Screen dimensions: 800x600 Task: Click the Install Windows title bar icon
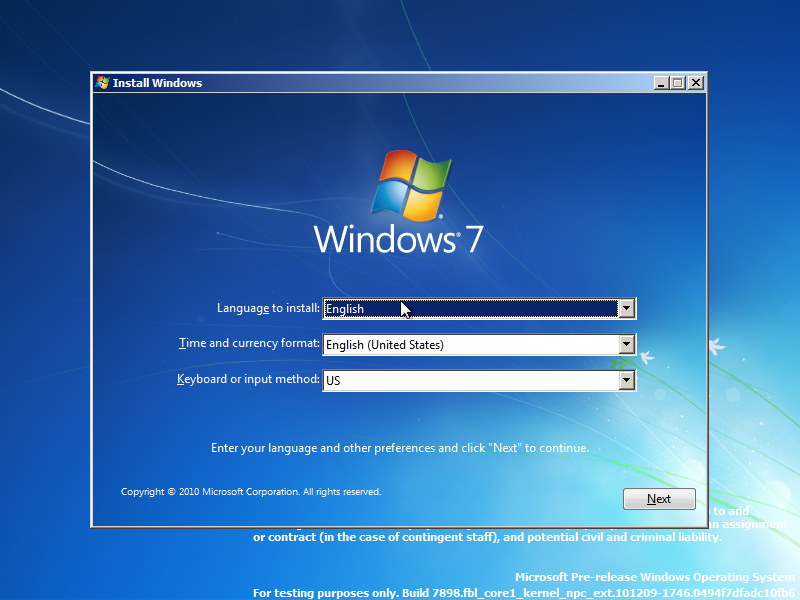pos(103,83)
